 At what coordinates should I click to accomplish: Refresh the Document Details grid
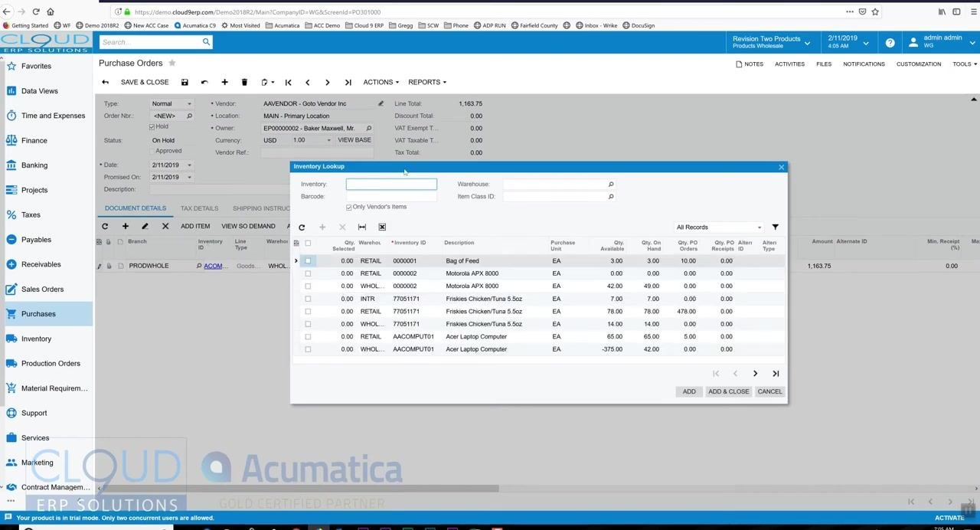tap(105, 227)
